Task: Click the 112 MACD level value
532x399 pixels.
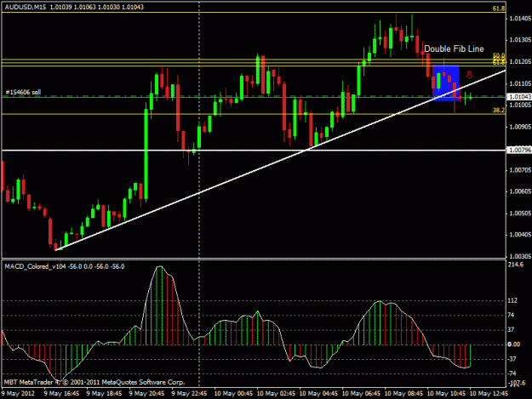Action: [x=512, y=300]
